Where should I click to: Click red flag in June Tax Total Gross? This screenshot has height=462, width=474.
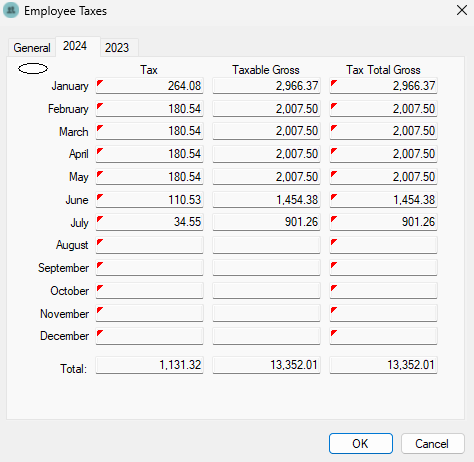pos(334,197)
